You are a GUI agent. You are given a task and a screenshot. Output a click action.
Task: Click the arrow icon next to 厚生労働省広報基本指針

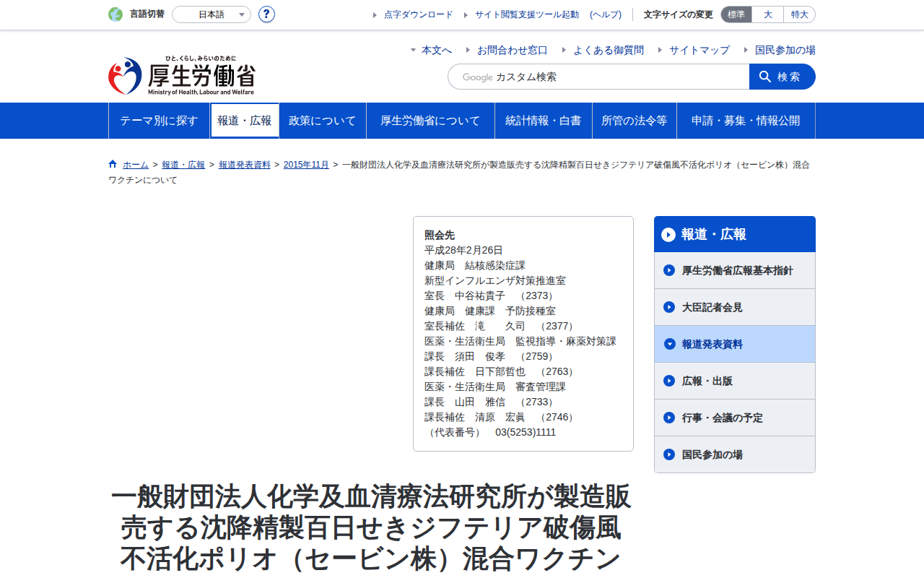(x=669, y=270)
